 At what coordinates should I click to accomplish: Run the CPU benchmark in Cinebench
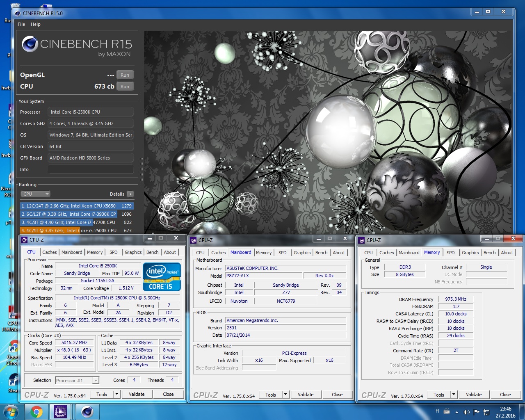point(125,87)
